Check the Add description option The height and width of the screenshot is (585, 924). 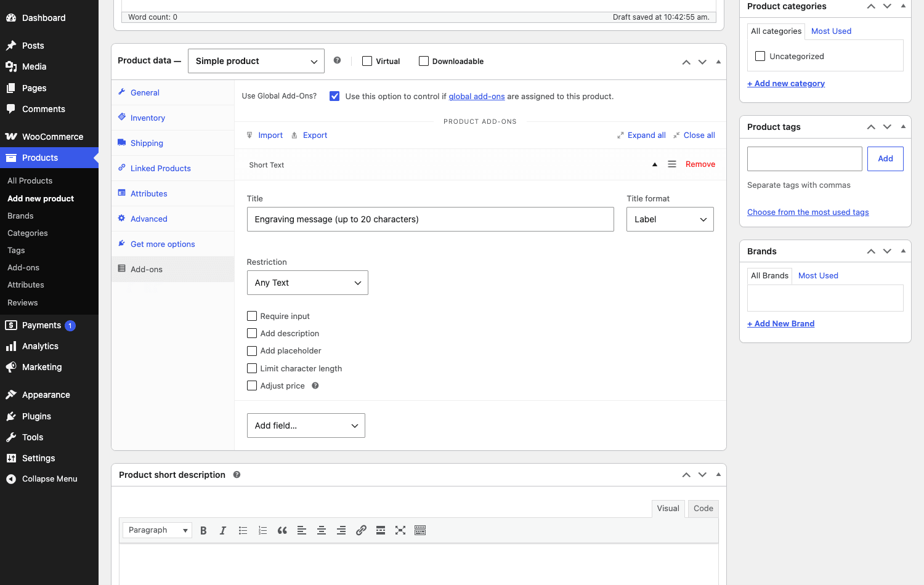(x=252, y=333)
